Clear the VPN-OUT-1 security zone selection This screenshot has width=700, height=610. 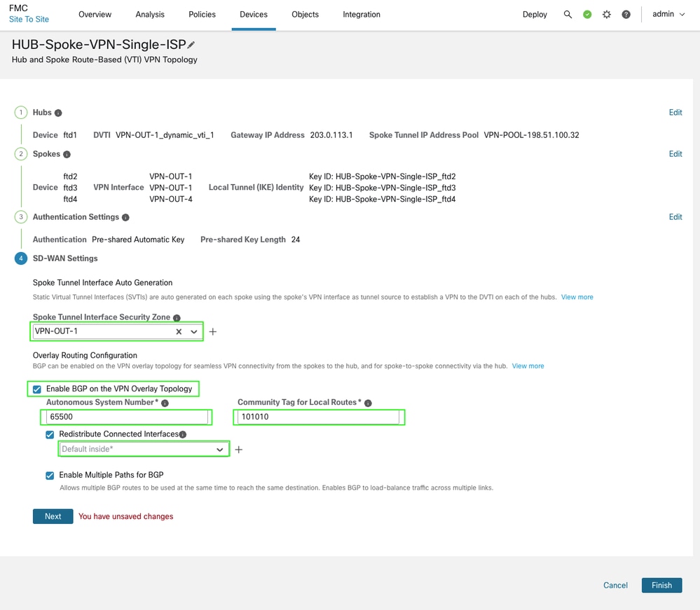179,331
